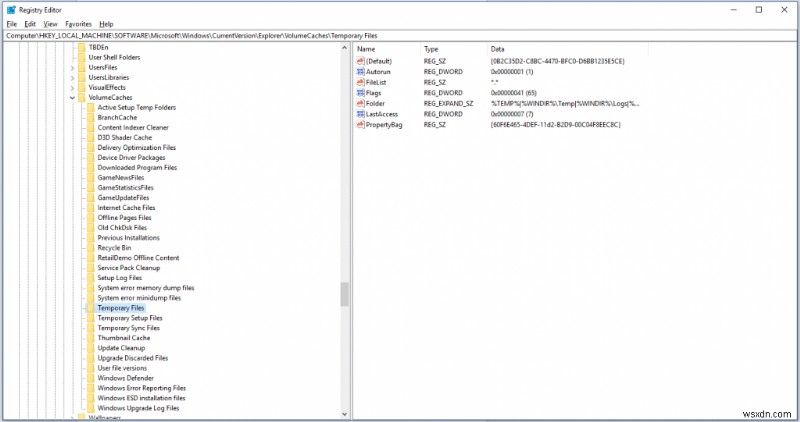The height and width of the screenshot is (422, 800).
Task: Select the Old ChkDsk Files key
Action: pos(122,228)
